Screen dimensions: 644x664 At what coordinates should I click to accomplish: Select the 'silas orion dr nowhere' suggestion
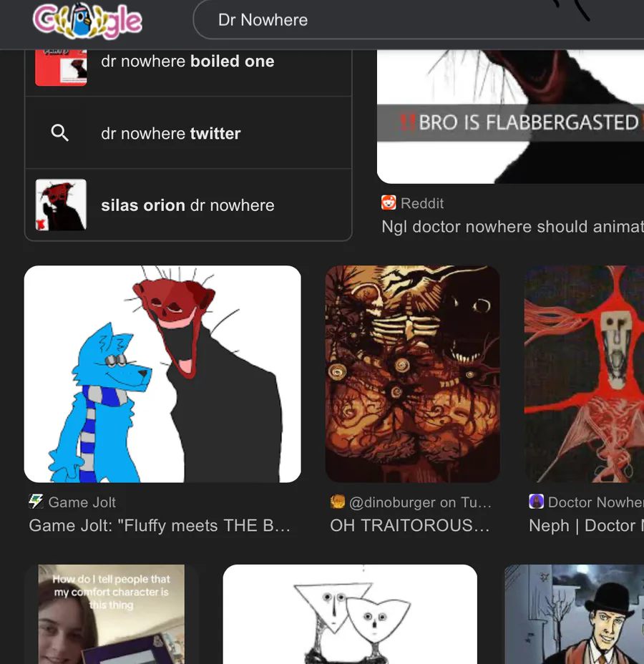click(188, 205)
